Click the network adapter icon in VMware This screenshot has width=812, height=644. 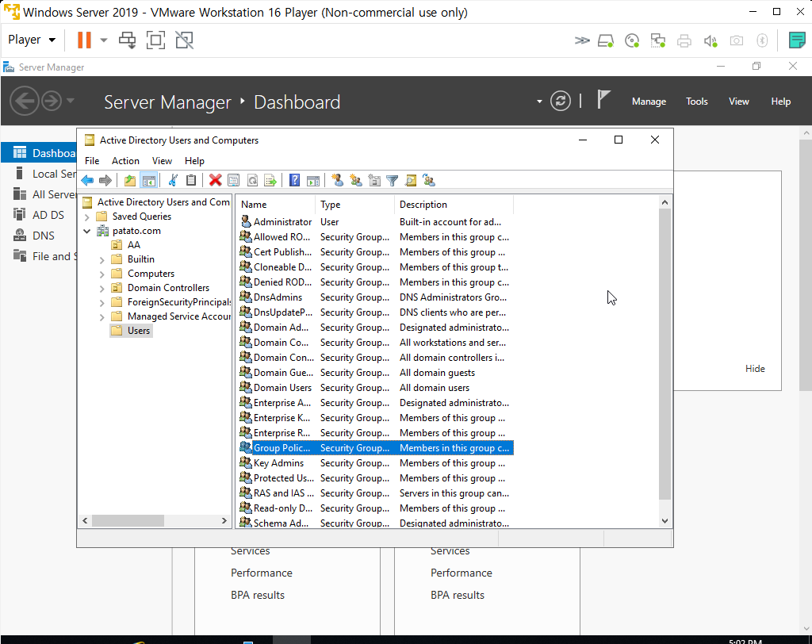point(657,40)
